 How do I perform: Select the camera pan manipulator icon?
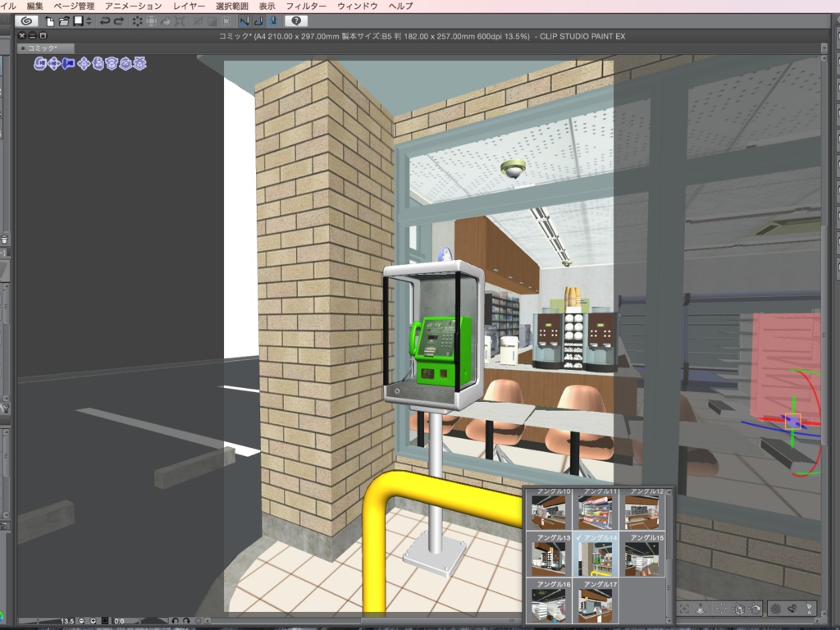coord(54,64)
